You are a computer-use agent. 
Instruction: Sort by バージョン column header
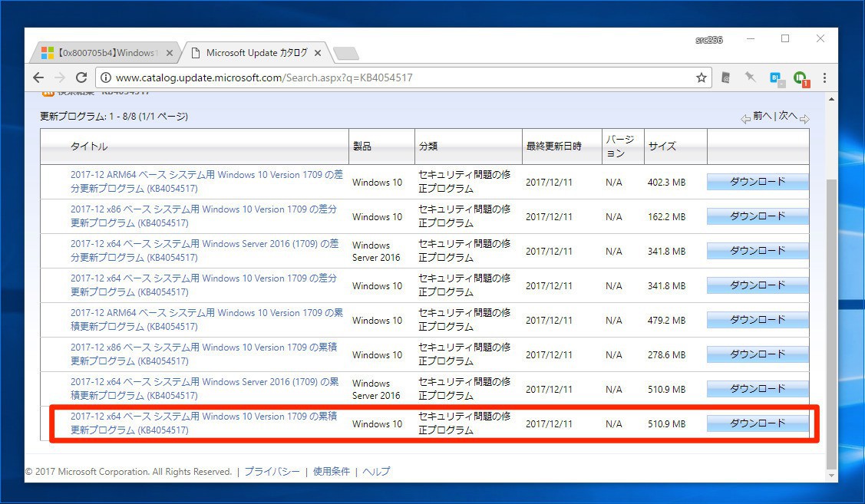click(620, 146)
